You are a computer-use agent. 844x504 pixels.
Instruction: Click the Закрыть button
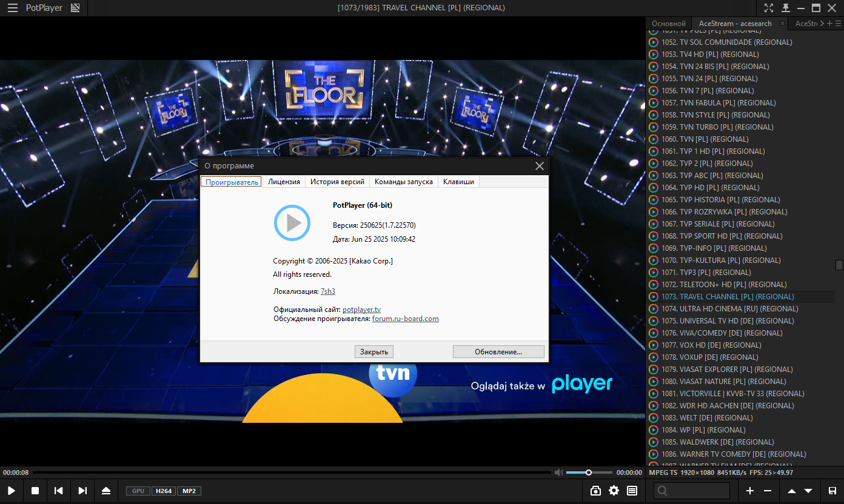point(374,351)
